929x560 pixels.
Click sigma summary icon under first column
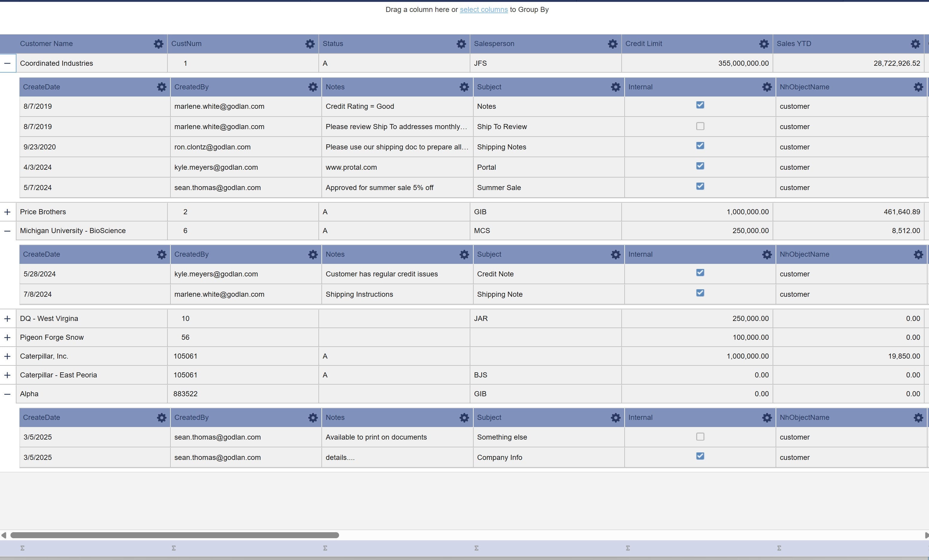point(22,548)
